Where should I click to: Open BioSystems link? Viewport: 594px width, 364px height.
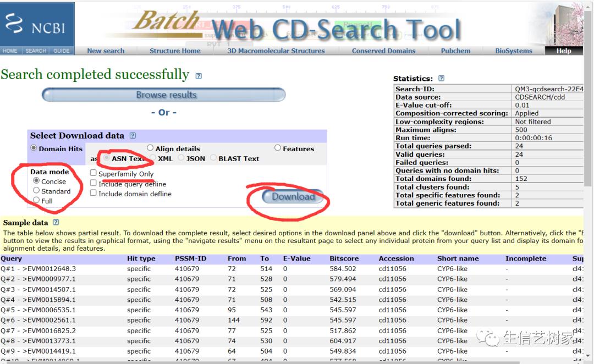(x=514, y=51)
